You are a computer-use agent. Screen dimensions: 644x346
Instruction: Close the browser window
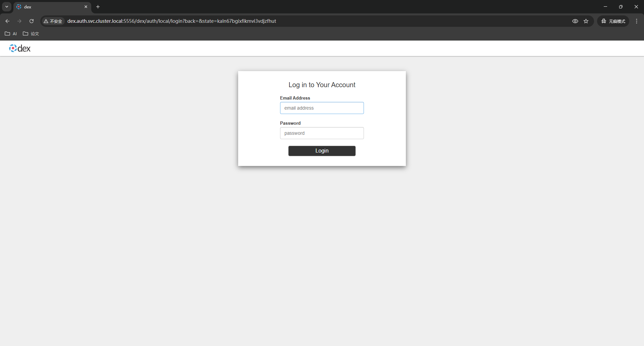636,7
